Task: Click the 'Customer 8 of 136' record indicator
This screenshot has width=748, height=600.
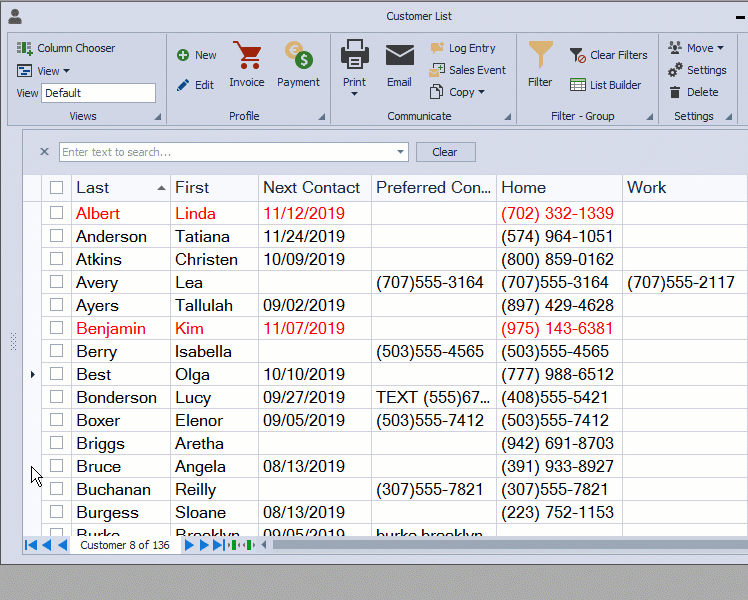Action: tap(125, 545)
